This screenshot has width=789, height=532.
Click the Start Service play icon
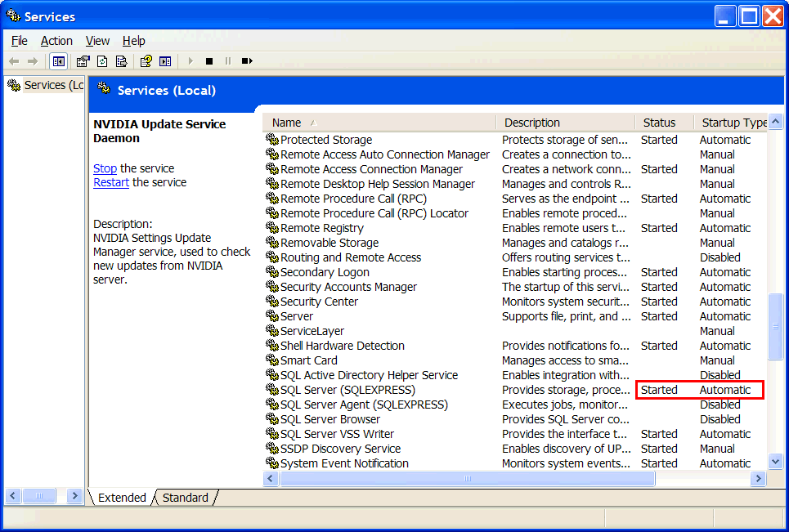click(191, 61)
